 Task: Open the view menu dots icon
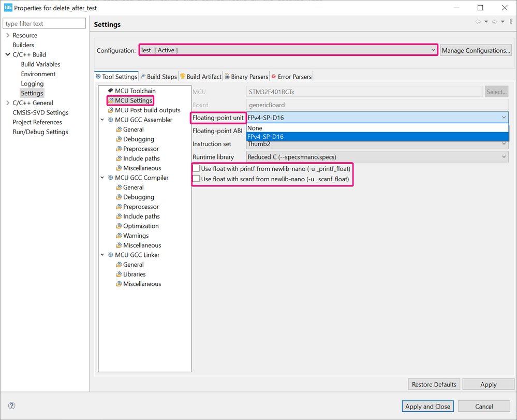(x=511, y=22)
